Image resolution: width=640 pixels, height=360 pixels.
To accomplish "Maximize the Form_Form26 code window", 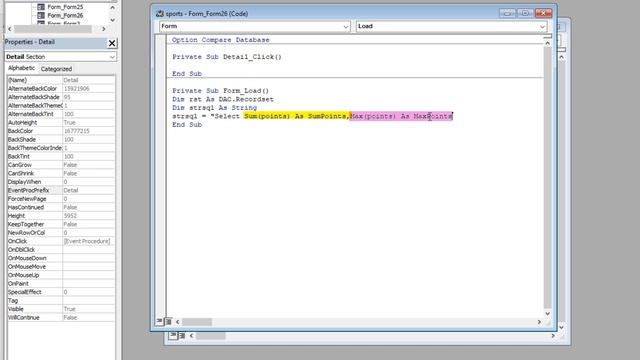I will [x=525, y=13].
